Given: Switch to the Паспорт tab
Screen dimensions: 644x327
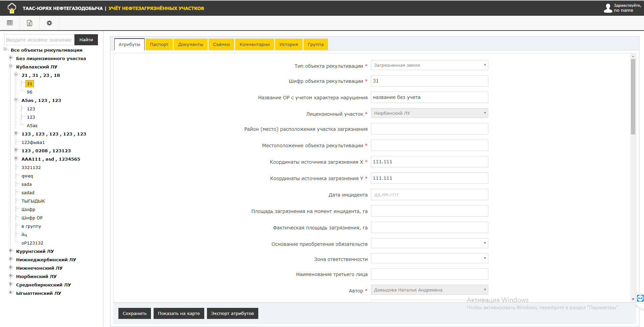Looking at the screenshot, I should pos(159,45).
